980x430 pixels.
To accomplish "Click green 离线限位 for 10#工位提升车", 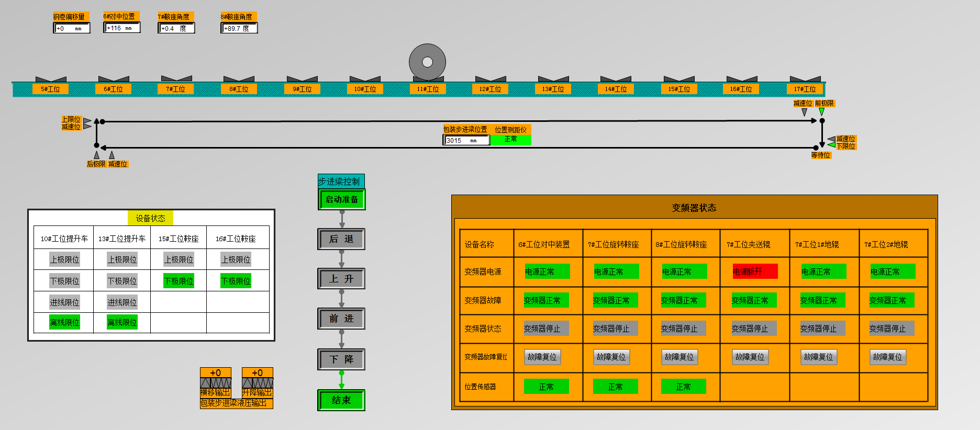I will click(x=65, y=322).
